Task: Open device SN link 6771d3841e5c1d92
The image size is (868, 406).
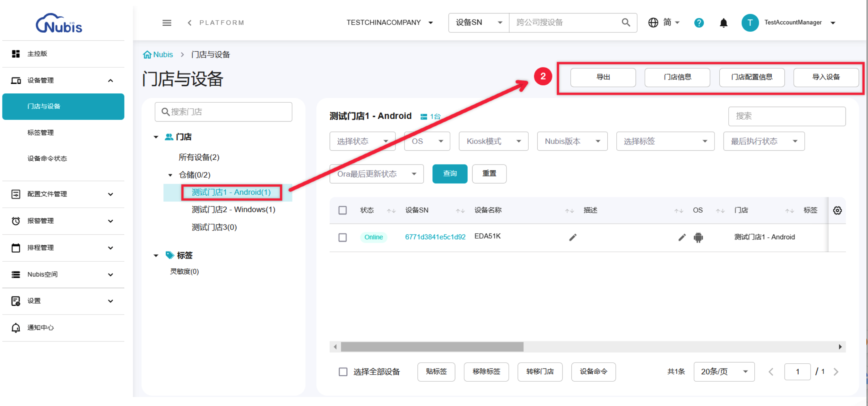Action: coord(435,237)
